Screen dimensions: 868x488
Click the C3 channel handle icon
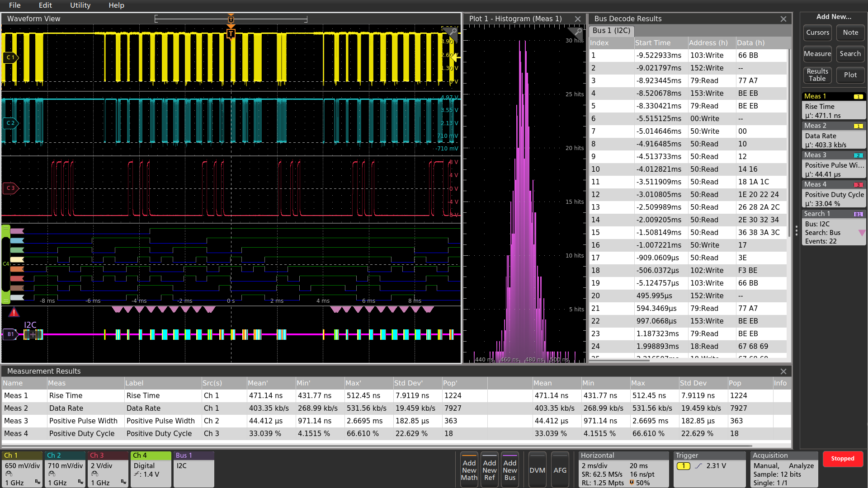coord(10,188)
